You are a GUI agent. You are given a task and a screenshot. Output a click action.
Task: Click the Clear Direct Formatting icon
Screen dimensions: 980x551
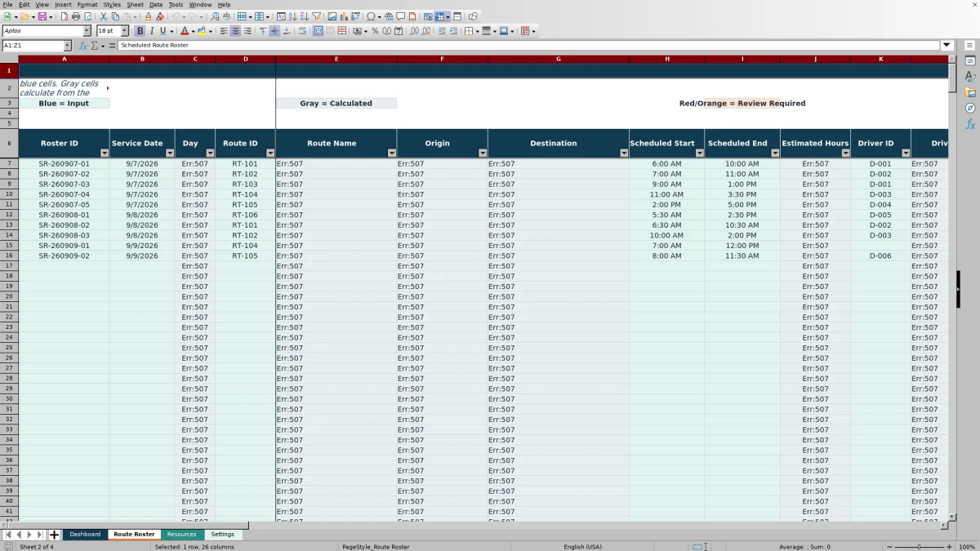pyautogui.click(x=159, y=16)
